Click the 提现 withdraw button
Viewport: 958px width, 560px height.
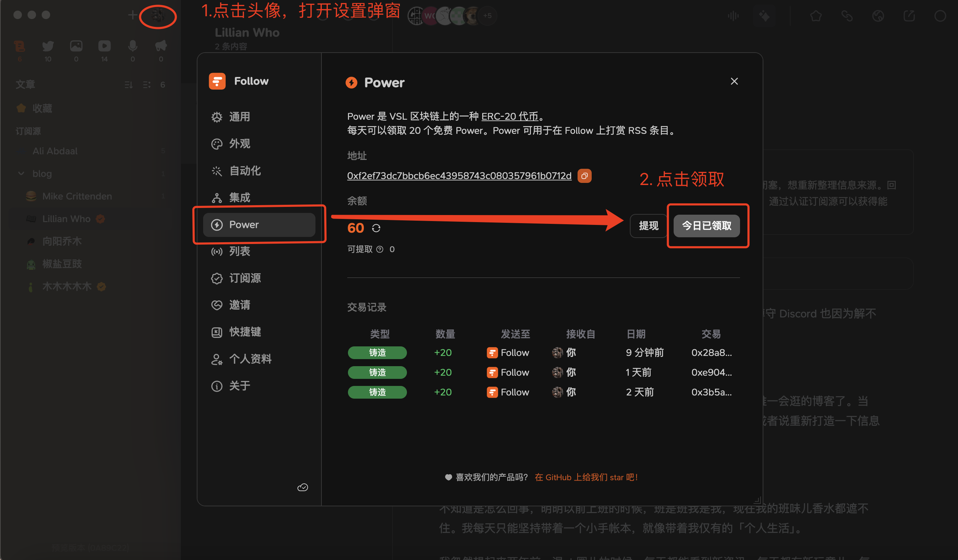point(648,226)
